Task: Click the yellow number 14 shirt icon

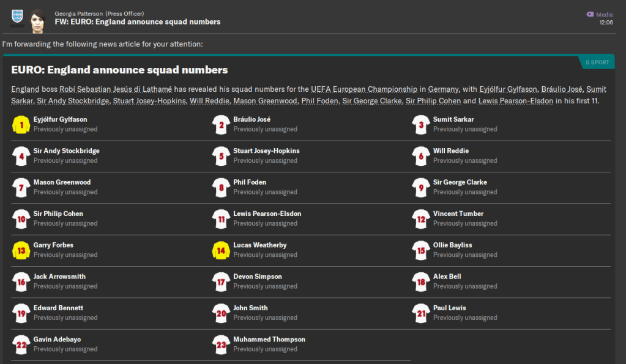Action: tap(221, 250)
